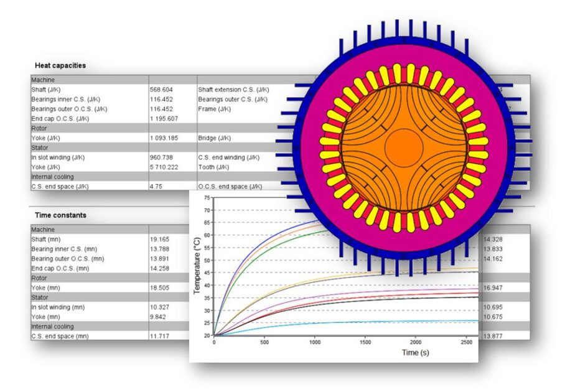Click the C.S. end space (mn) value 11.717
The height and width of the screenshot is (392, 583).
pyautogui.click(x=159, y=337)
